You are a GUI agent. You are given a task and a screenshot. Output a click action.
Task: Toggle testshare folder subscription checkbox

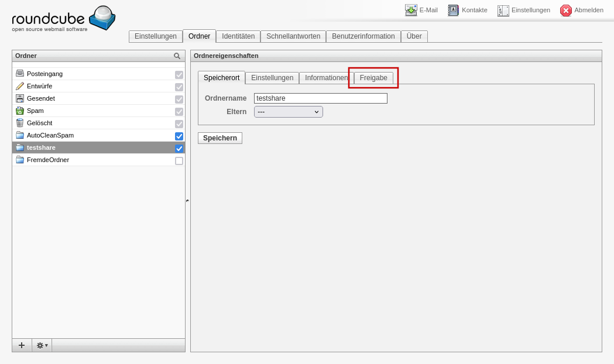point(179,148)
